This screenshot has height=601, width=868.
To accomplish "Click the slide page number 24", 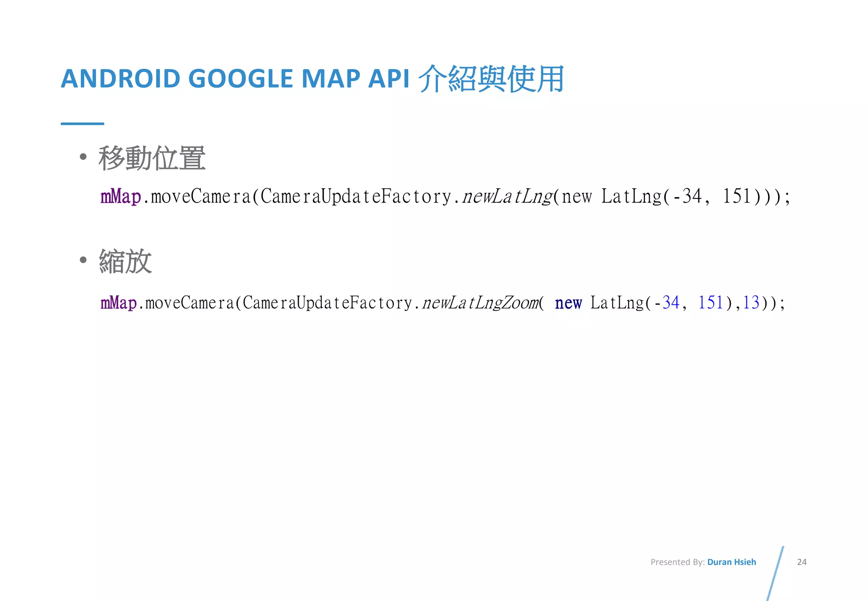I will 801,562.
